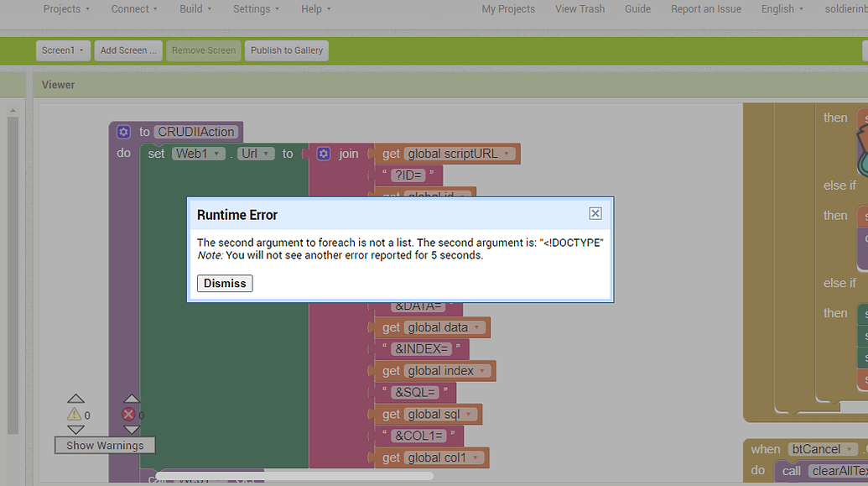Click the gear mutator on CRUDIIAction block
This screenshot has width=868, height=486.
[x=122, y=131]
